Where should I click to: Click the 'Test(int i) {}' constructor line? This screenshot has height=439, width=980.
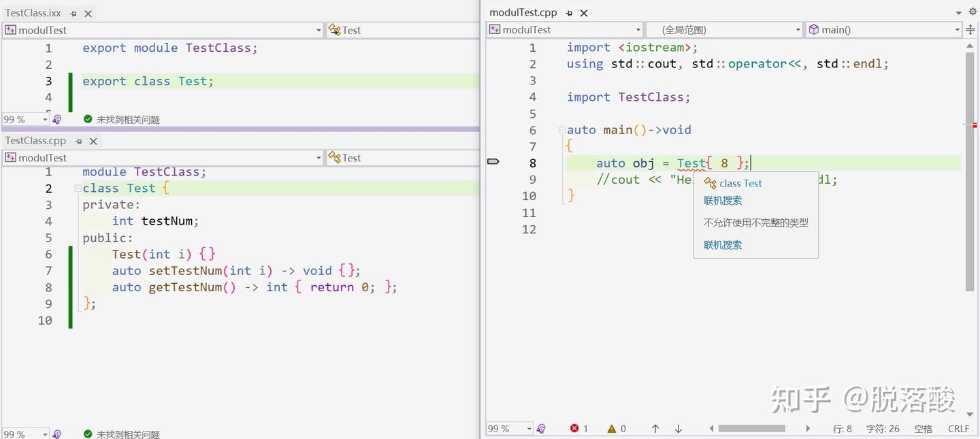pyautogui.click(x=164, y=254)
